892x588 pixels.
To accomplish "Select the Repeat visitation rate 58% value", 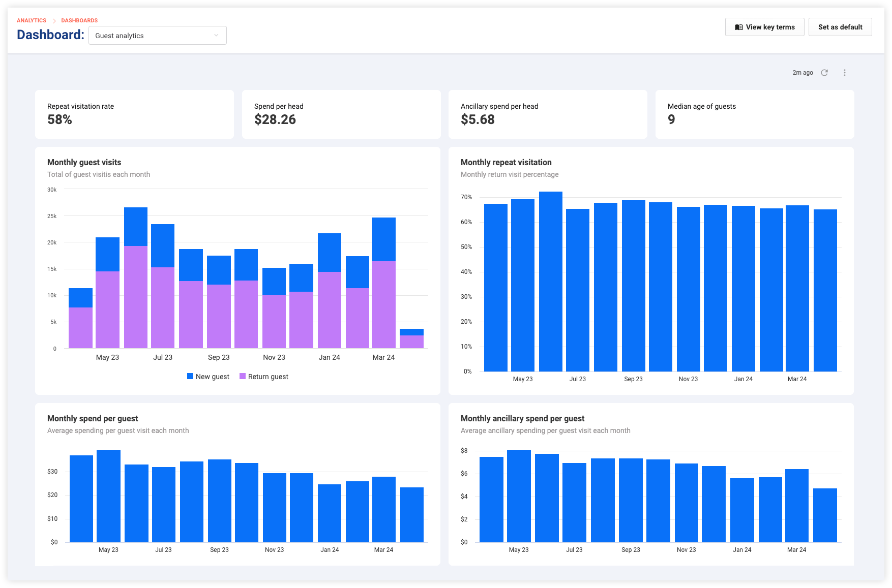I will click(60, 119).
